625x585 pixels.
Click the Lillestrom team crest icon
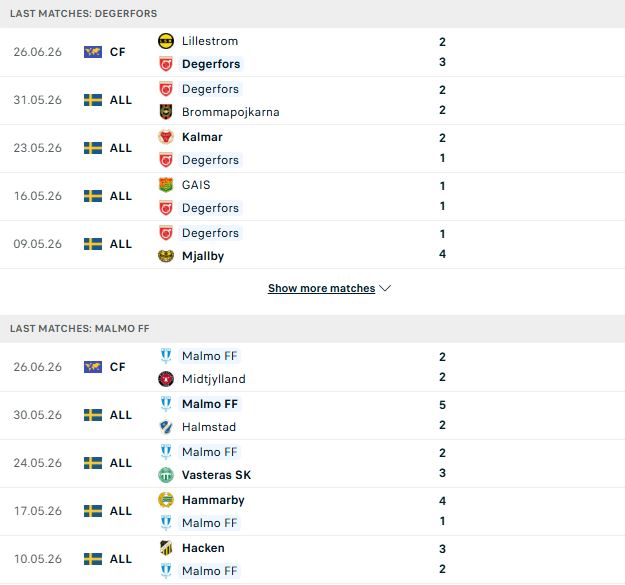[166, 41]
